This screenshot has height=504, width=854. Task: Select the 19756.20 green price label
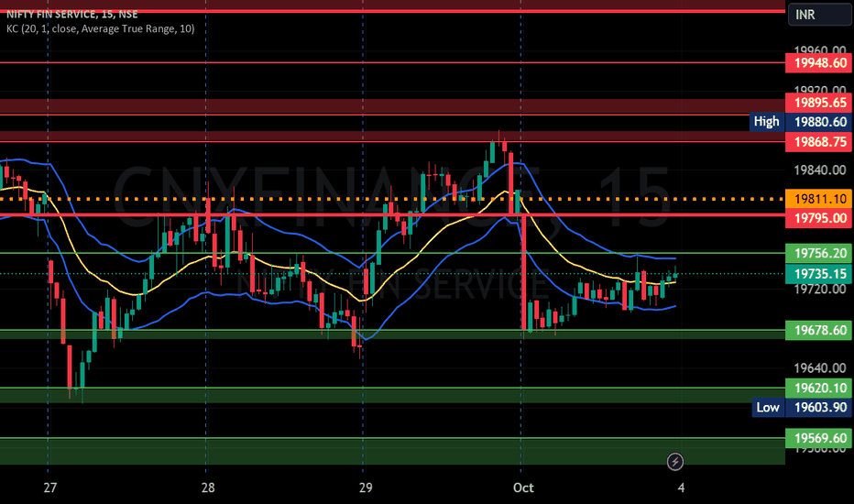(818, 253)
